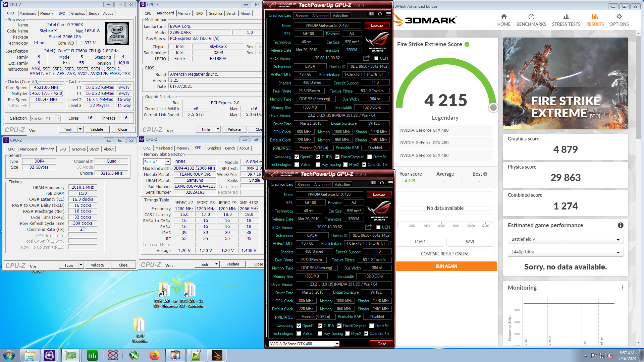Open 3DMark taskbar icon

click(x=217, y=355)
